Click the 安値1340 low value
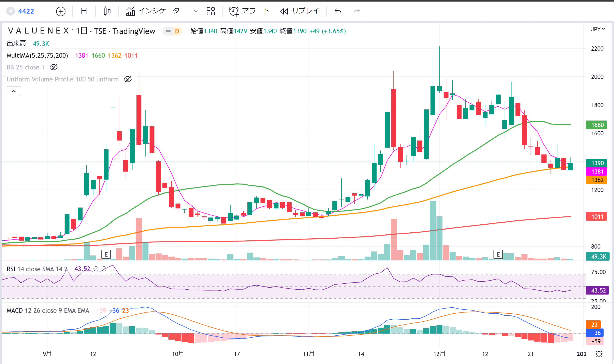 263,31
